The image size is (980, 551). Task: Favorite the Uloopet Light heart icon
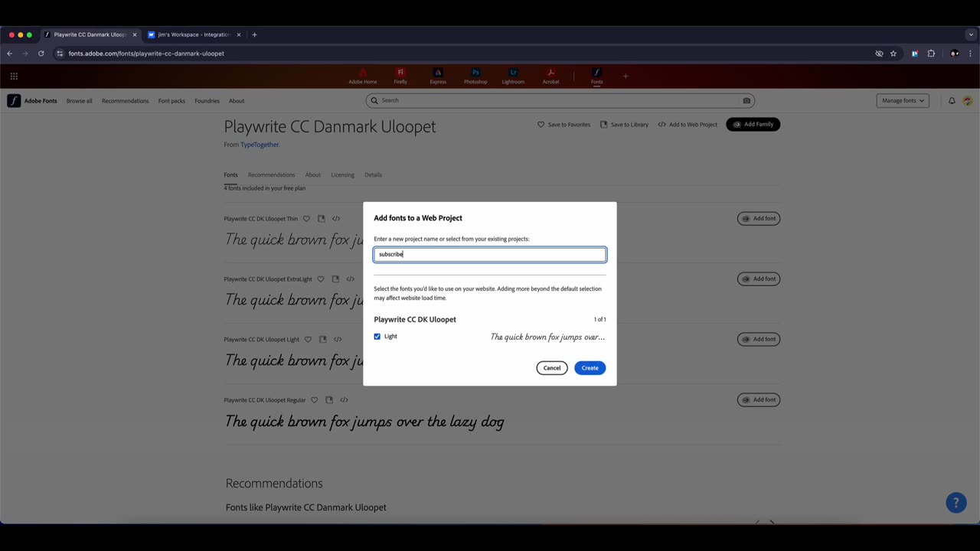coord(309,340)
